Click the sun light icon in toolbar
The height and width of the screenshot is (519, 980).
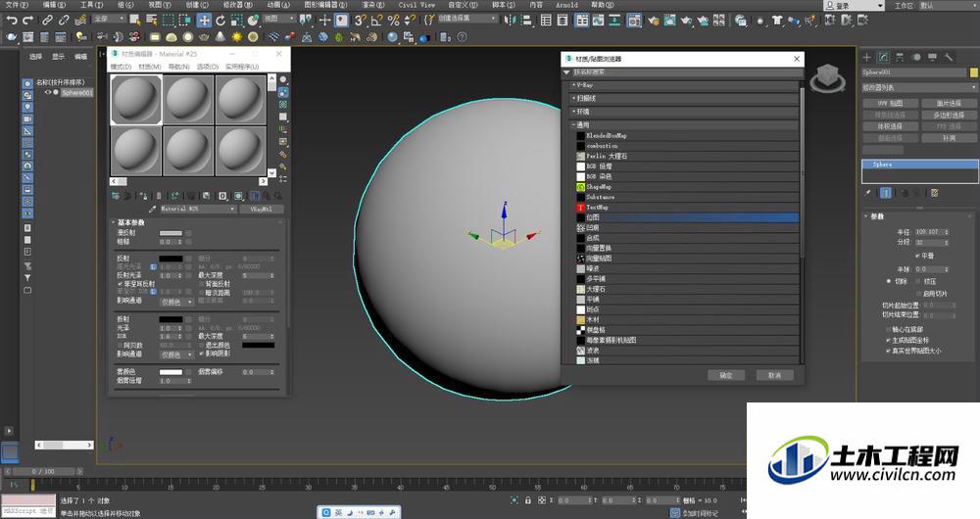pos(237,37)
